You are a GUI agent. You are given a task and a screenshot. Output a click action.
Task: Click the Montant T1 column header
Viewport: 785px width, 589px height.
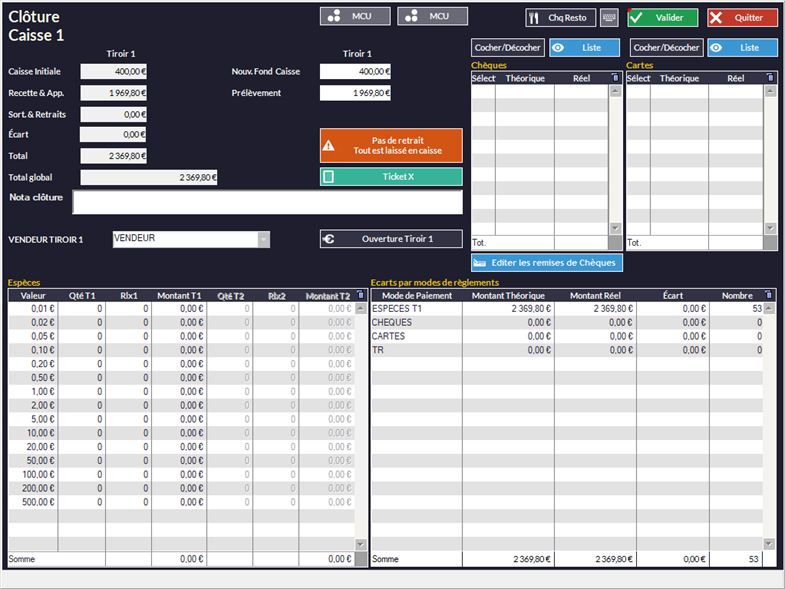pos(179,295)
